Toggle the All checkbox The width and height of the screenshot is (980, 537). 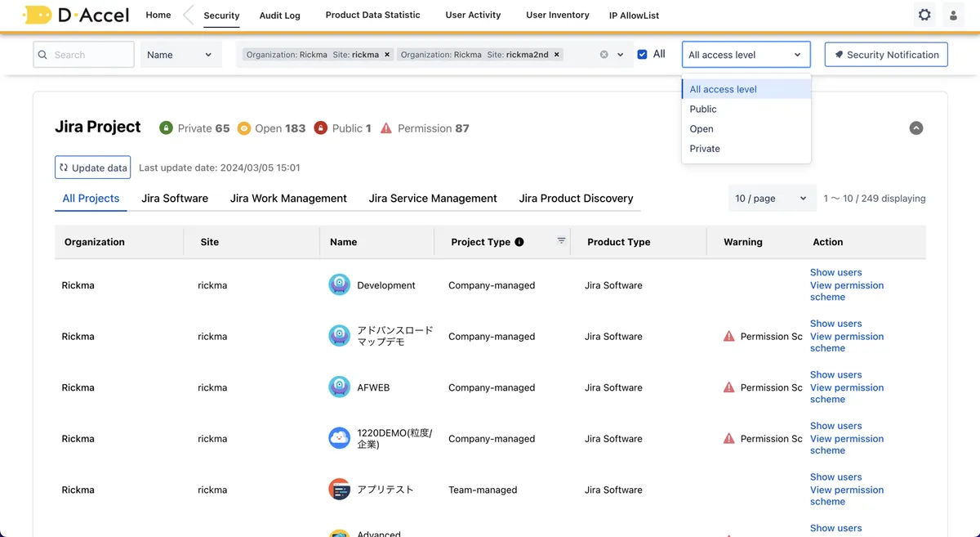pos(642,54)
